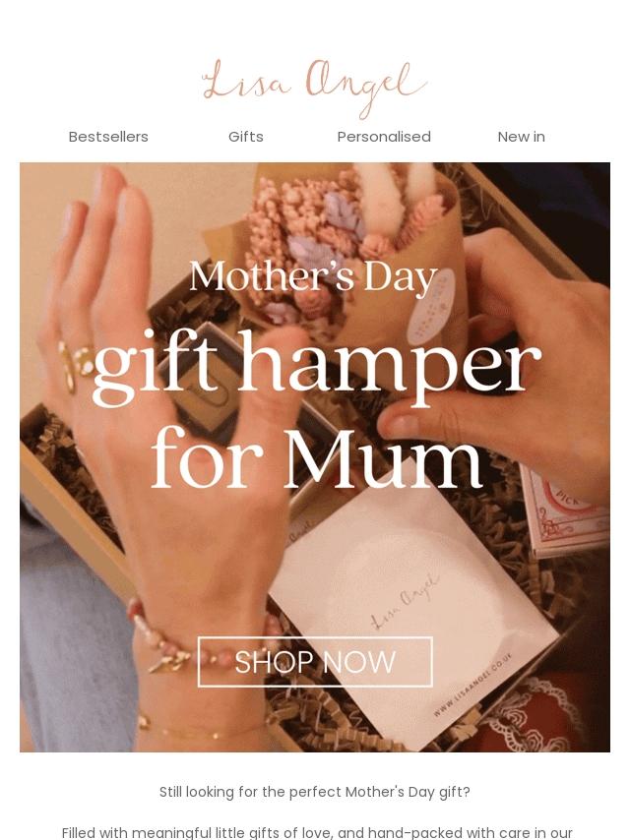Go to the Gifts section
Viewport: 630px width, 840px height.
click(245, 137)
